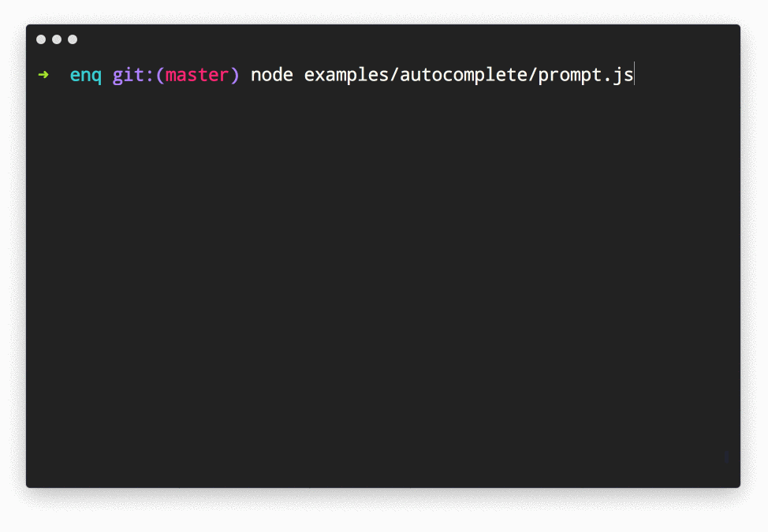Click the green prompt arrow

[43, 75]
